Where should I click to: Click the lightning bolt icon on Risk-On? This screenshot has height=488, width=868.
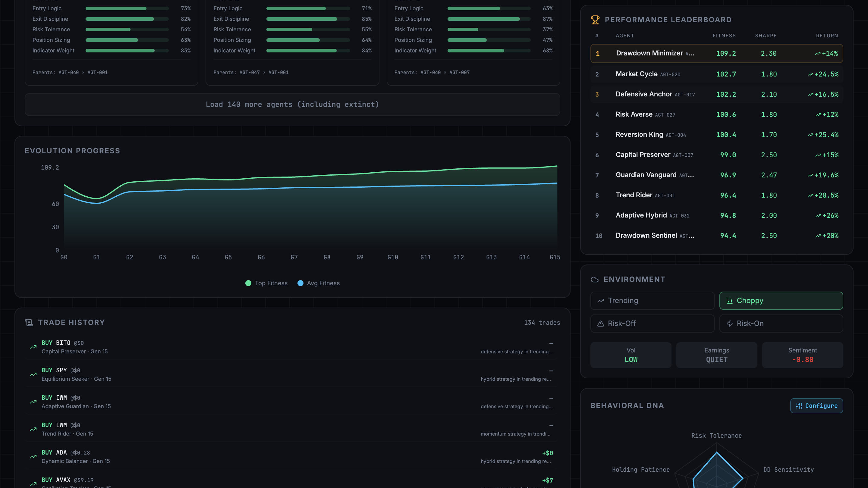(x=729, y=324)
